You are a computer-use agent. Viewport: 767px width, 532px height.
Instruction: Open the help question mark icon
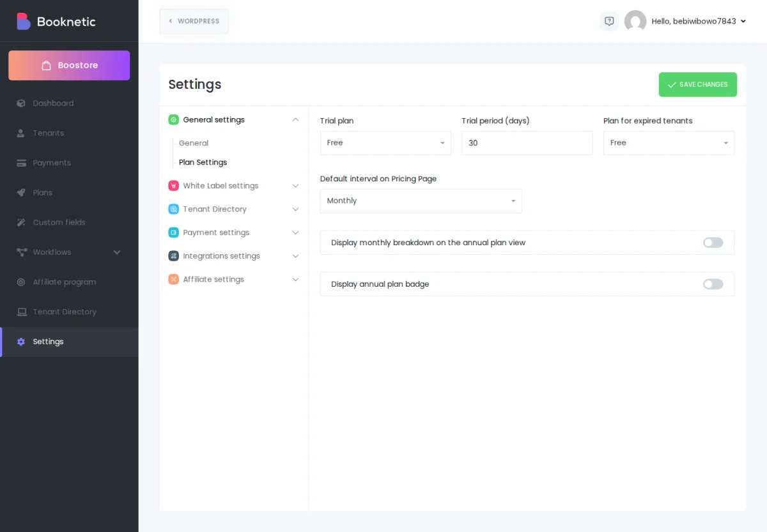tap(609, 21)
